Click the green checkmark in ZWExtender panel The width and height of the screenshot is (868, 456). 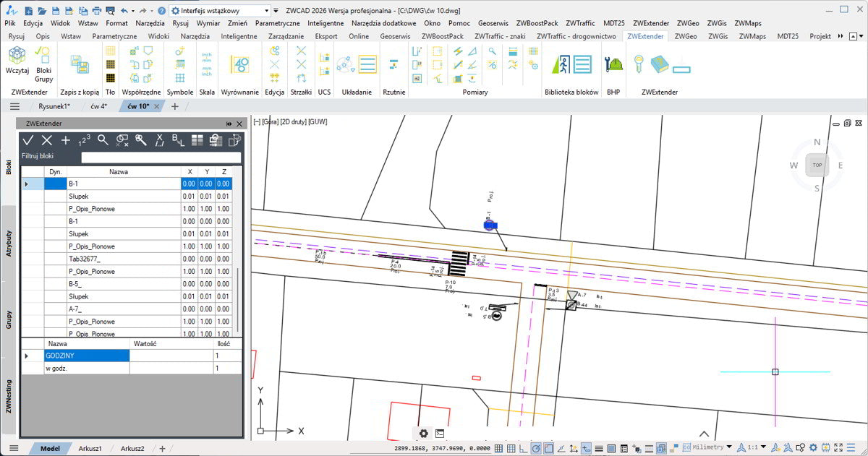pos(28,140)
